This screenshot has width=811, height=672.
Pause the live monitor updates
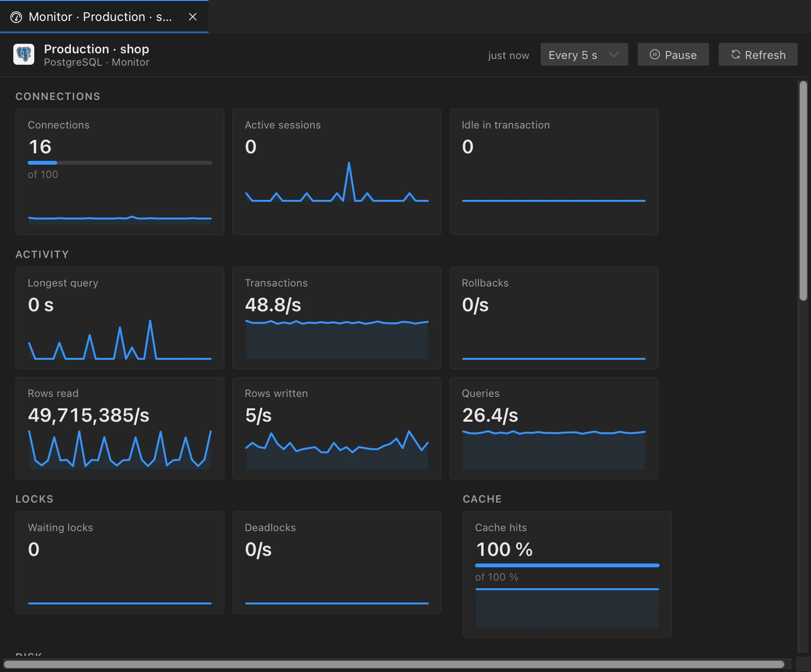673,55
